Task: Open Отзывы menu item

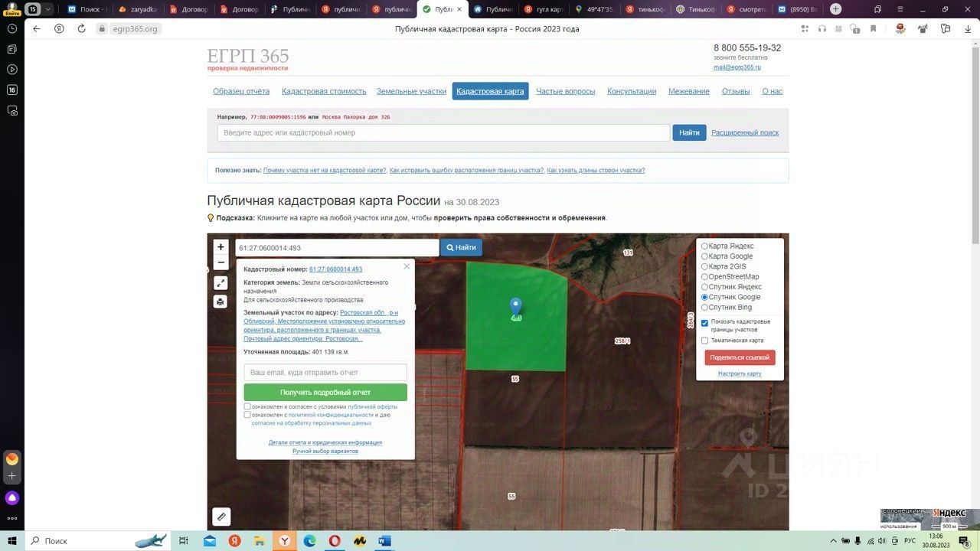Action: (x=736, y=91)
